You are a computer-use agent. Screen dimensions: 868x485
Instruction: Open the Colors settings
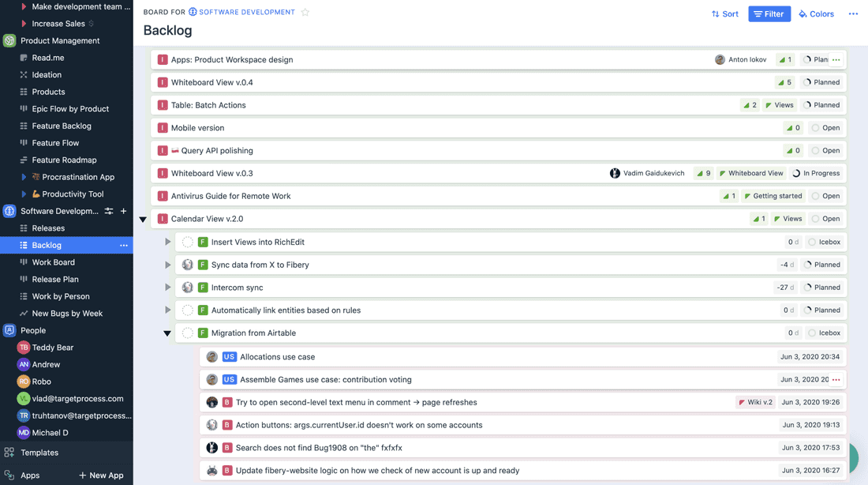816,13
